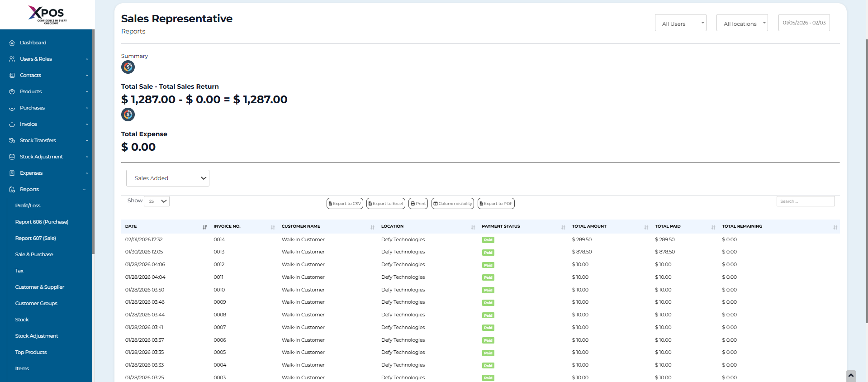This screenshot has width=868, height=382.
Task: Click the Column visibility button
Action: (452, 204)
